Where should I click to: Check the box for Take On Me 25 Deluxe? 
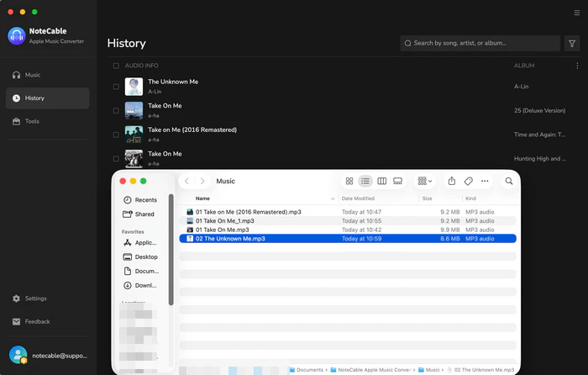(116, 111)
